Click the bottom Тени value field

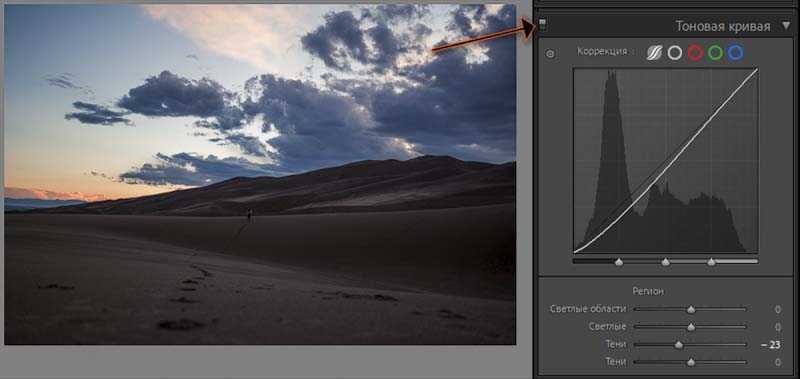pos(778,362)
